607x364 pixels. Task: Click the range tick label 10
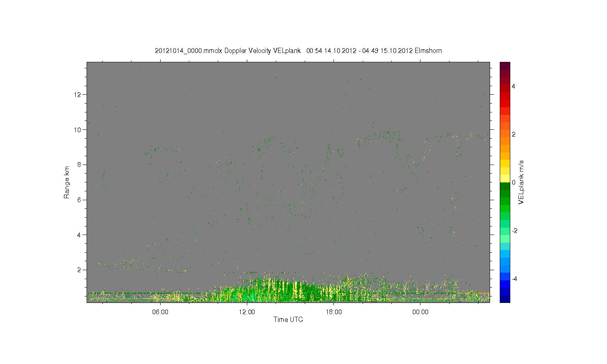77,130
